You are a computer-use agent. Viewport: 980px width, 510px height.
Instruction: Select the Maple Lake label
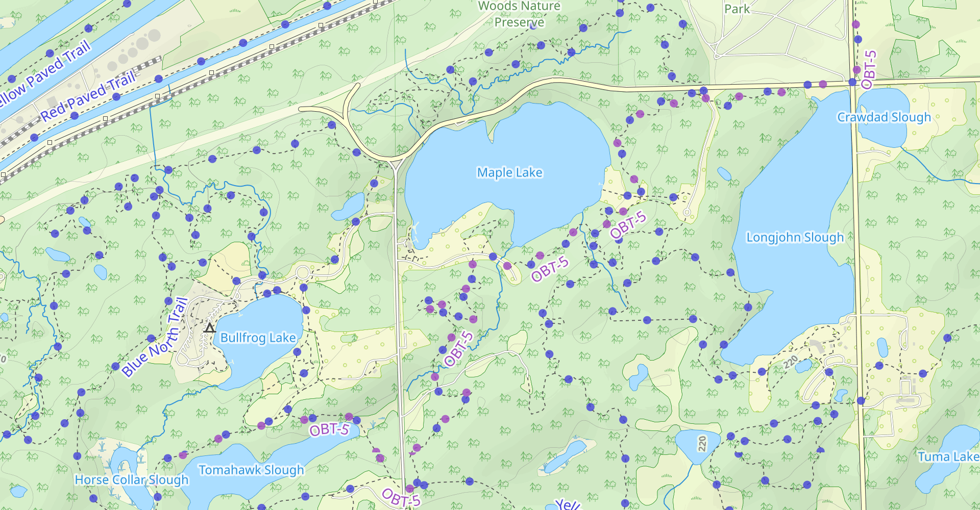509,173
